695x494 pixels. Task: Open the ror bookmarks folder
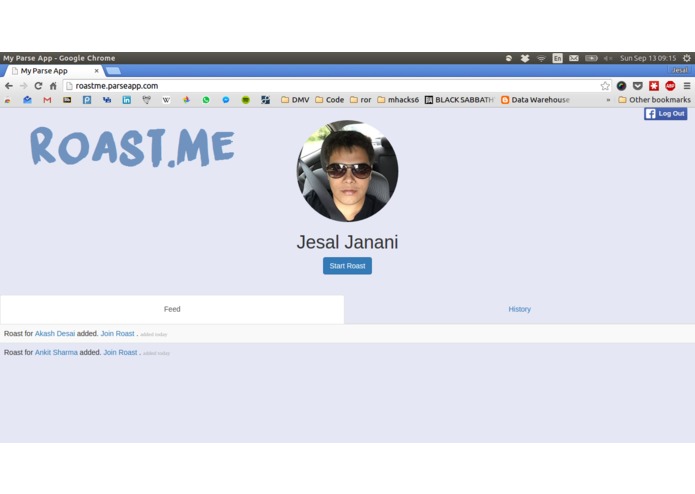coord(360,100)
